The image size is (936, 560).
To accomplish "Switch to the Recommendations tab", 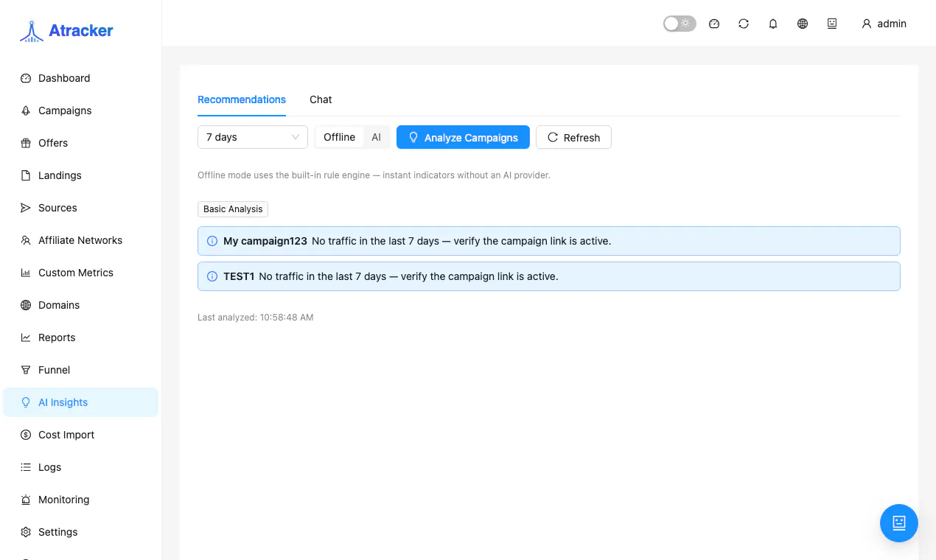I will point(242,99).
